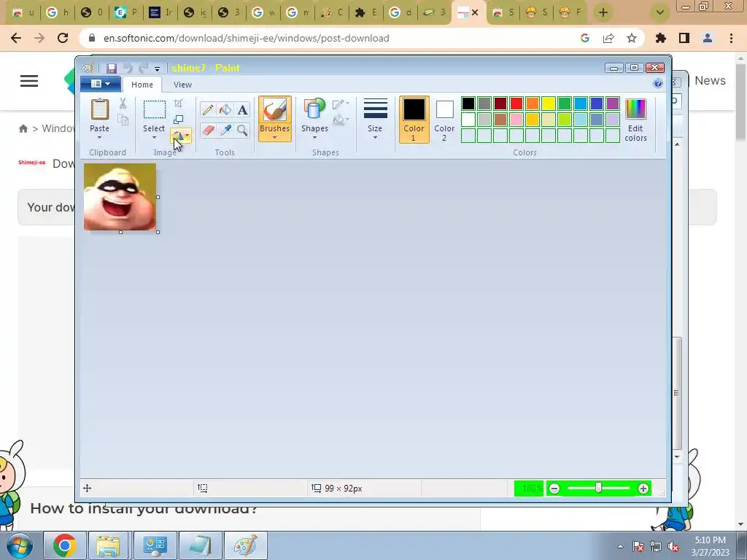Screen dimensions: 747x560
Task: Select the Text tool in Paint
Action: coord(242,110)
